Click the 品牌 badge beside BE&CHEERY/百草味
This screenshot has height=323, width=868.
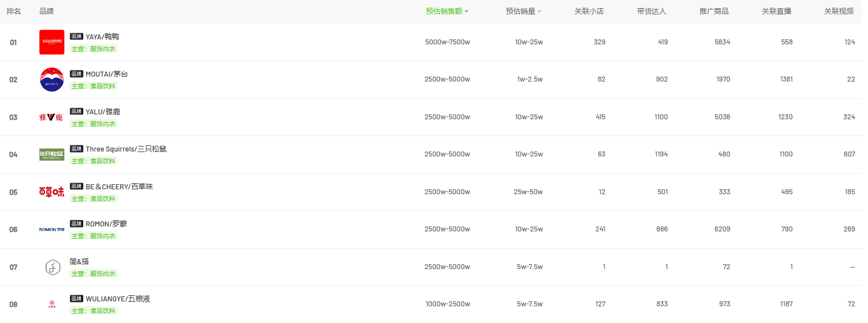(77, 186)
